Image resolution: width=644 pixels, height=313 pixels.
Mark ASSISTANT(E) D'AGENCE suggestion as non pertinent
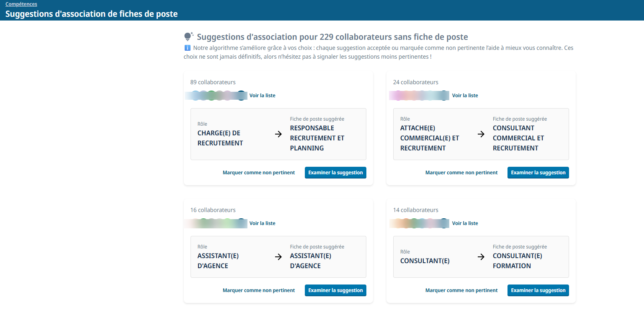pyautogui.click(x=259, y=290)
